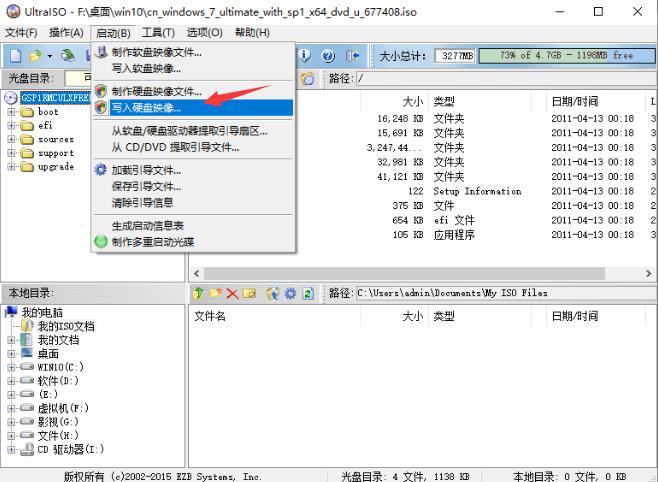This screenshot has height=482, width=658.
Task: Select 清除引导信息 menu entry
Action: click(193, 203)
